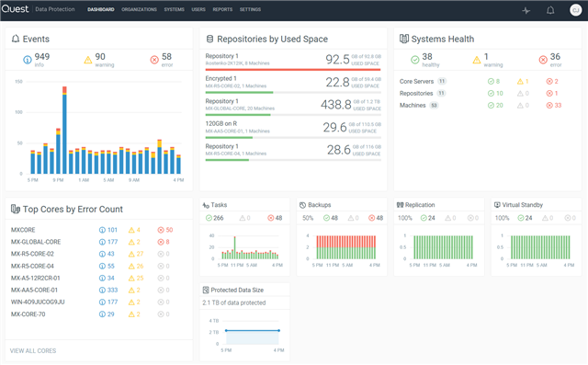588x365 pixels.
Task: Open the CJ user avatar menu
Action: pos(575,10)
